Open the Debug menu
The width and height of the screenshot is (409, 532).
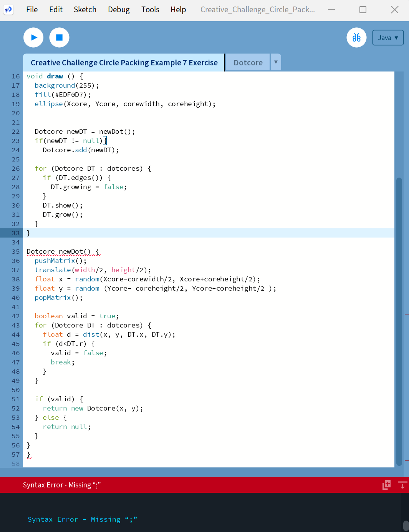click(x=119, y=10)
